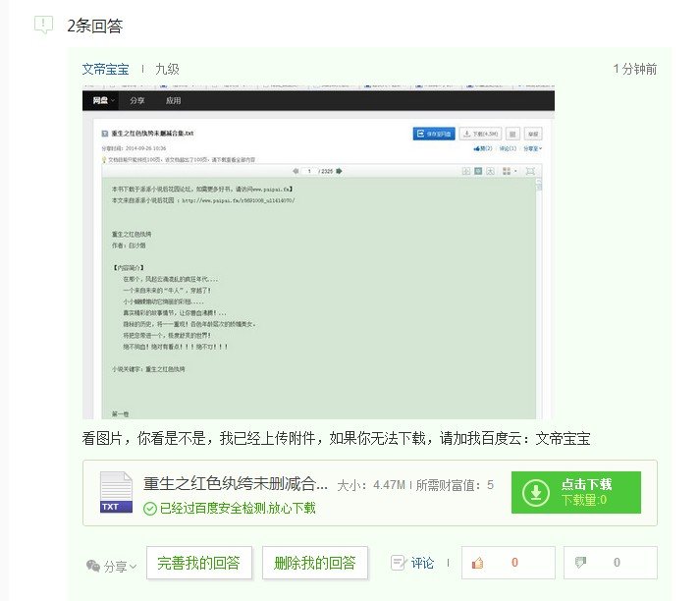Screen dimensions: 700x601
Task: Click the thumbs-up upvote icon
Action: pyautogui.click(x=478, y=563)
